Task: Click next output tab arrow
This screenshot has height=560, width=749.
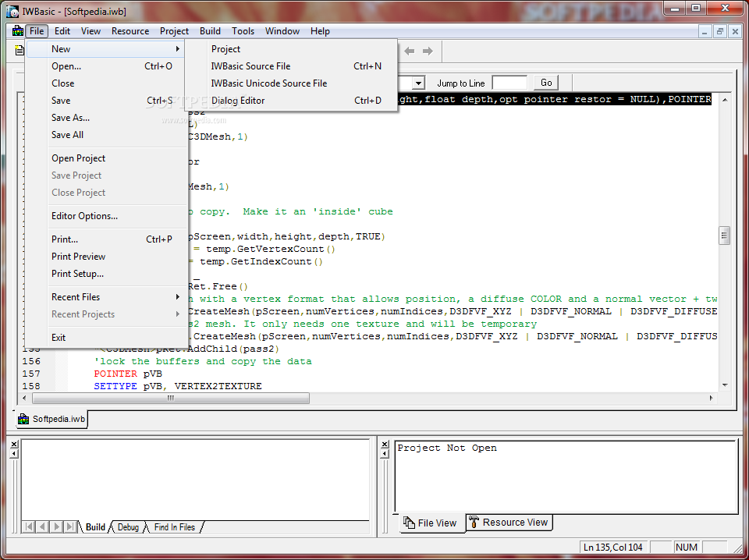Action: coord(56,526)
